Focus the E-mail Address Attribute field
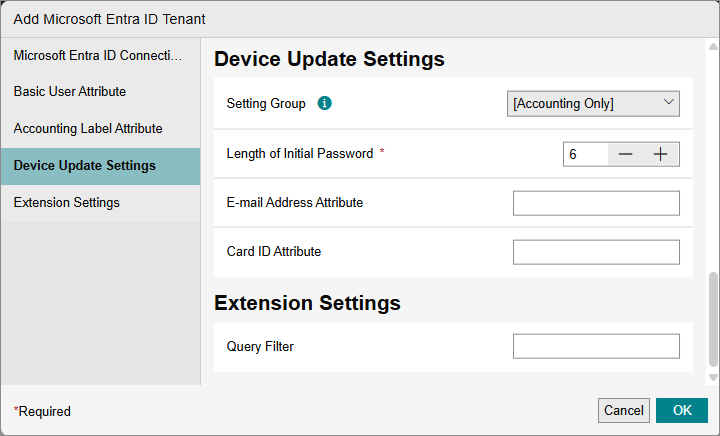The image size is (720, 436). click(596, 203)
